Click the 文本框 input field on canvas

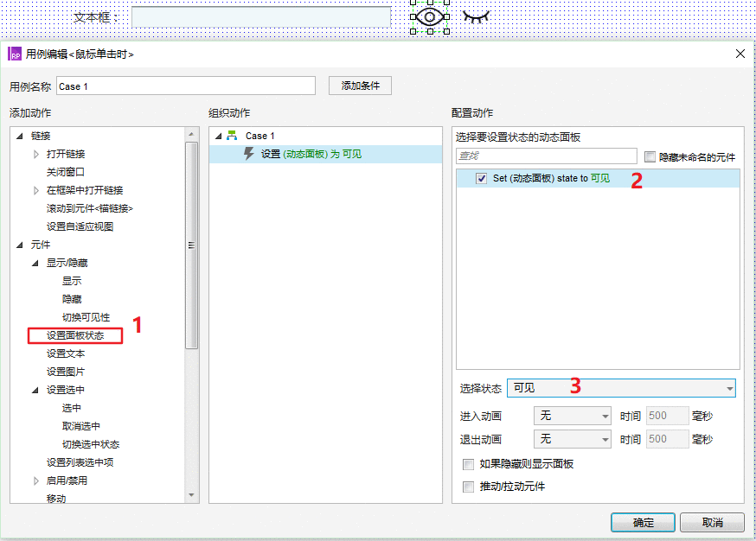(x=261, y=17)
